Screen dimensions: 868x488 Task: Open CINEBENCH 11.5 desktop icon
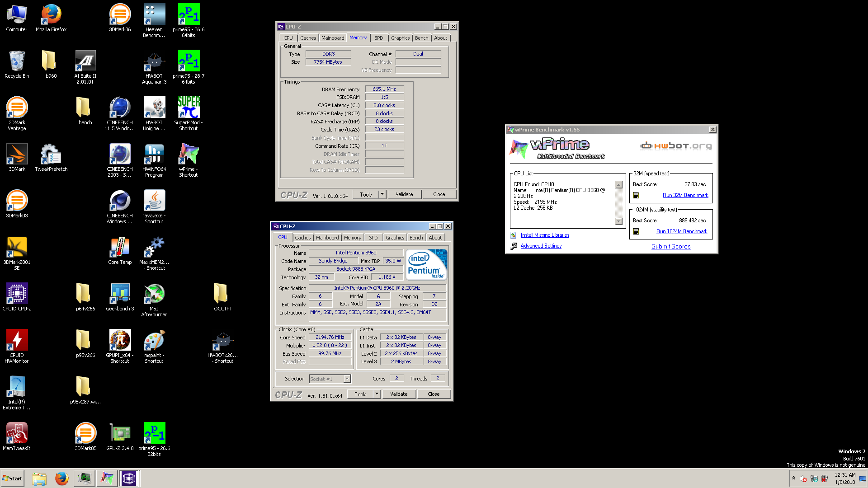click(120, 113)
